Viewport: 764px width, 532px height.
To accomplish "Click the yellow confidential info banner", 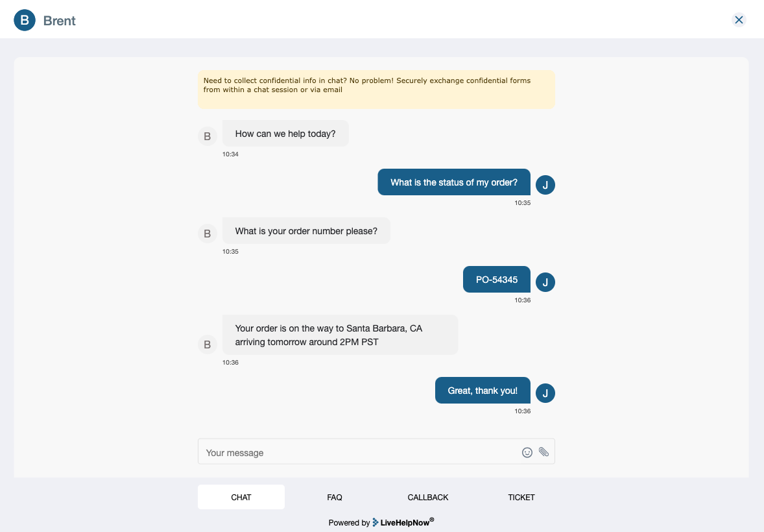I will pyautogui.click(x=377, y=89).
